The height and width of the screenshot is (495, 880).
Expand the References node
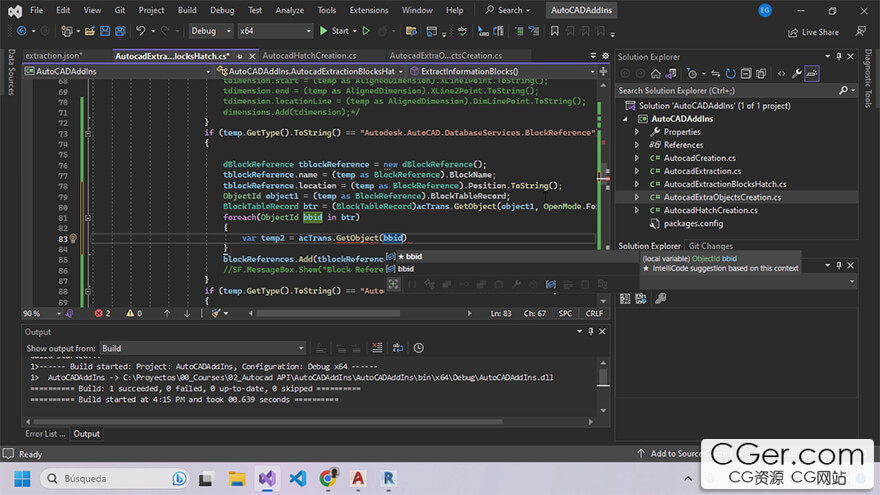click(x=637, y=145)
